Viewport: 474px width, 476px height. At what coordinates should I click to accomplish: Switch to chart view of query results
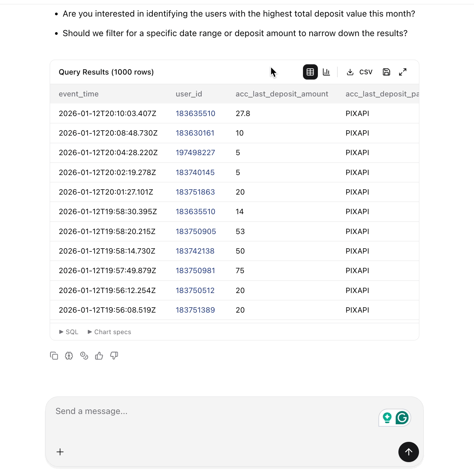(x=326, y=72)
